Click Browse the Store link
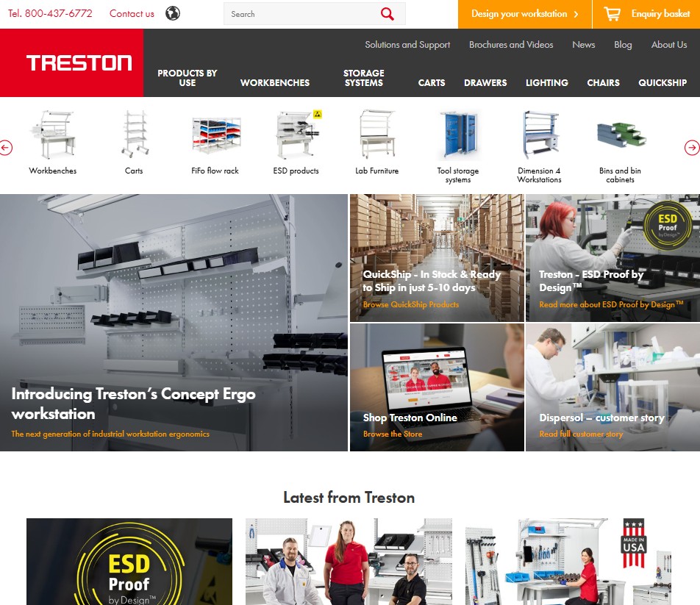Screen dimensions: 700x605 tap(393, 434)
